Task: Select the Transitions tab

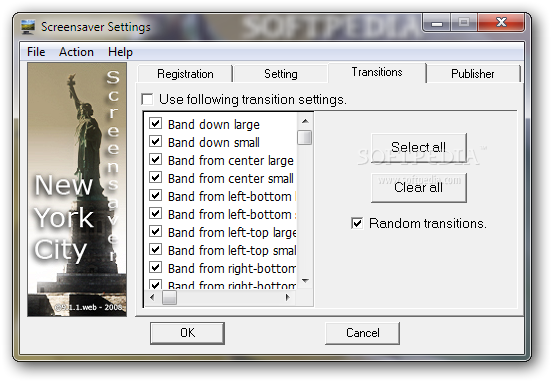Action: click(377, 72)
